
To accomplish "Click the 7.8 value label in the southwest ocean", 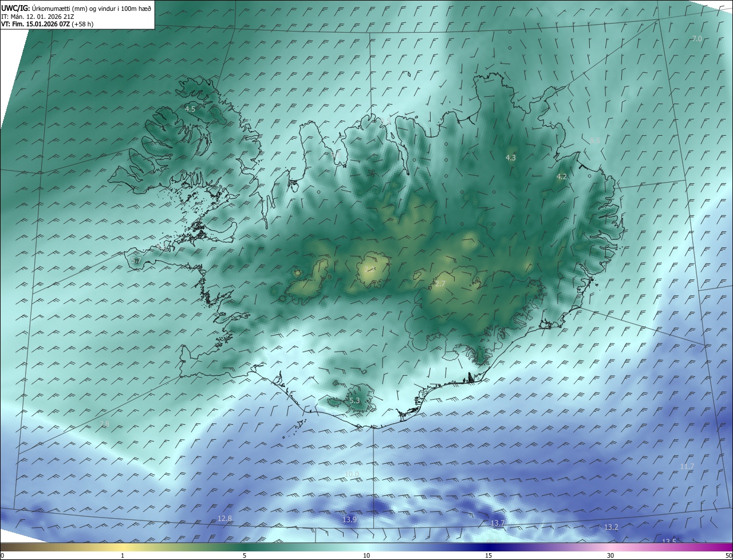I will tap(104, 424).
